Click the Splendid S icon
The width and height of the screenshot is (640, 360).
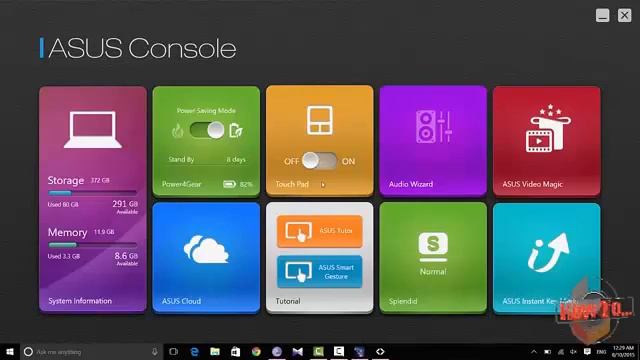[x=433, y=247]
